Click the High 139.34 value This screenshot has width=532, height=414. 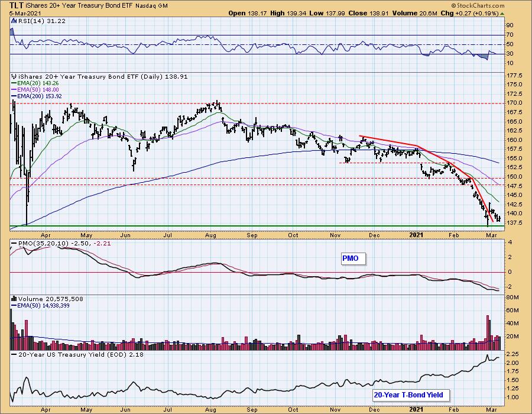(288, 13)
